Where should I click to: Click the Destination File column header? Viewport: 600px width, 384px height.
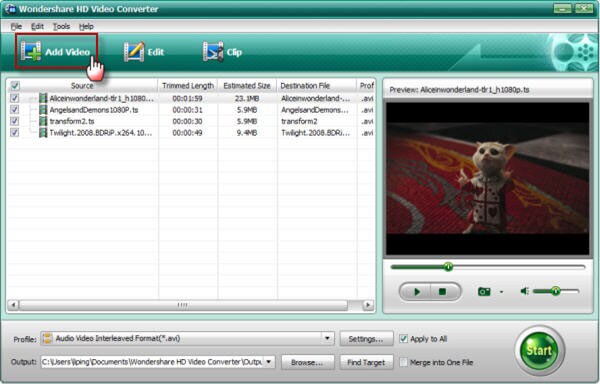305,85
